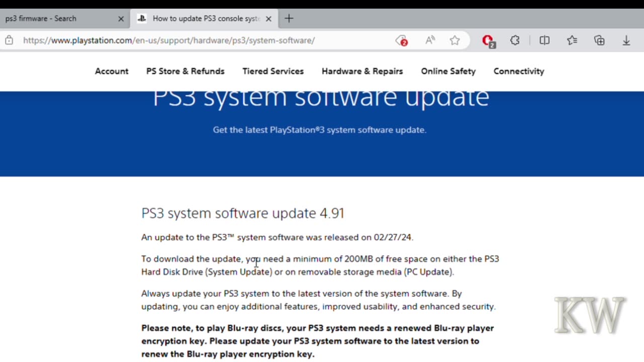Start Read Aloud from address bar

[x=430, y=40]
